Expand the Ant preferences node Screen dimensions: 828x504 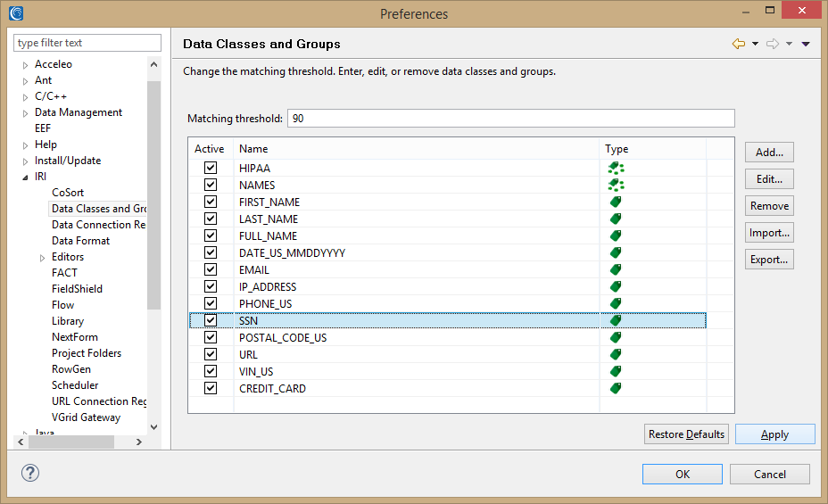(25, 81)
